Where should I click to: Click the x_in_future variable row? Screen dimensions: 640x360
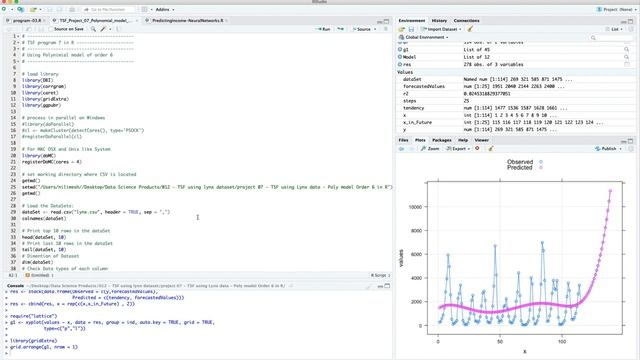coord(516,122)
